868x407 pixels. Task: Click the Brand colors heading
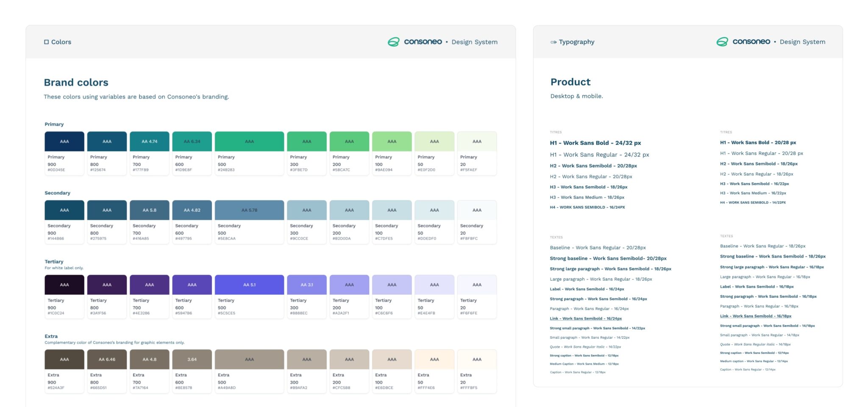[76, 83]
